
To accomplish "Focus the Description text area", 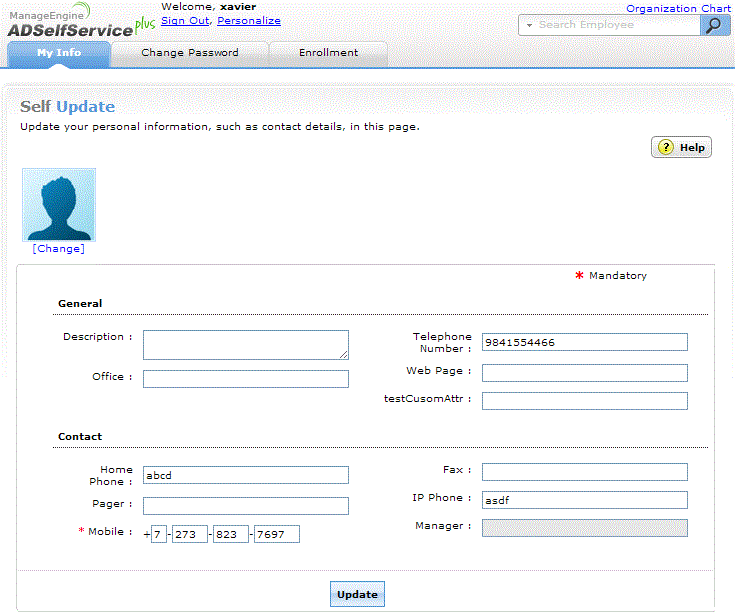I will [245, 344].
